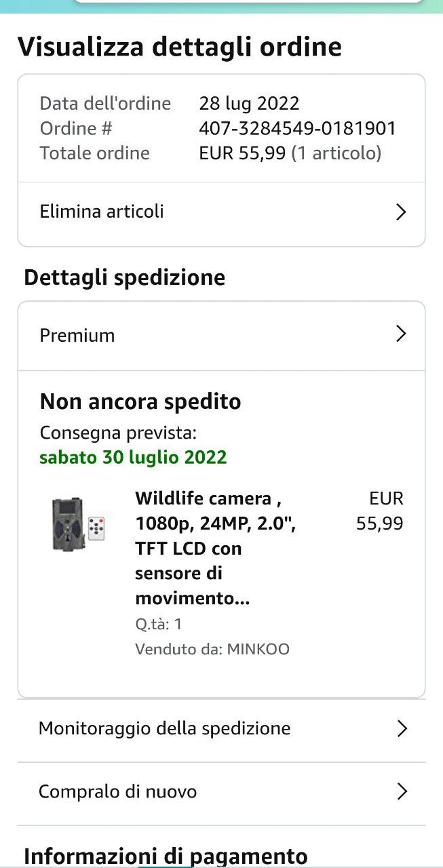This screenshot has height=868, width=443.
Task: Tap the item price EUR 55,99
Action: (x=380, y=511)
